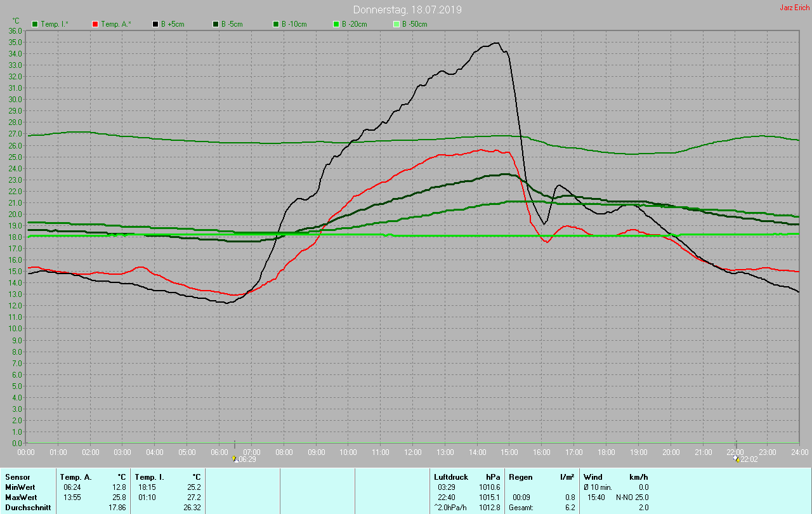Click the wind gust value N-NO 25.0
This screenshot has width=812, height=514.
point(632,497)
